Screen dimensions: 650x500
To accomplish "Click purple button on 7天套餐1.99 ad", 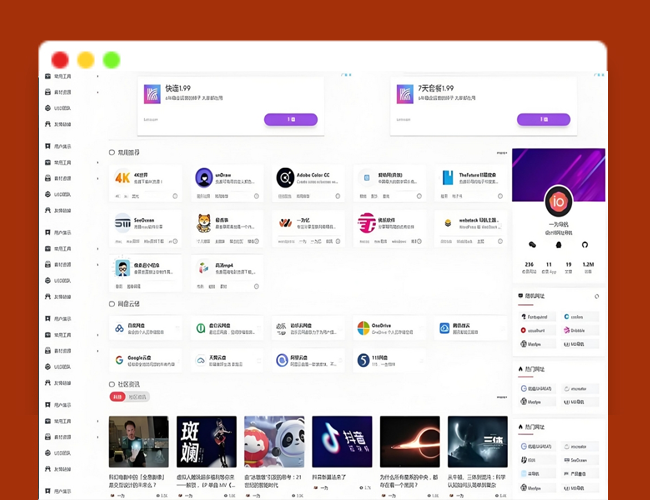I will point(544,119).
